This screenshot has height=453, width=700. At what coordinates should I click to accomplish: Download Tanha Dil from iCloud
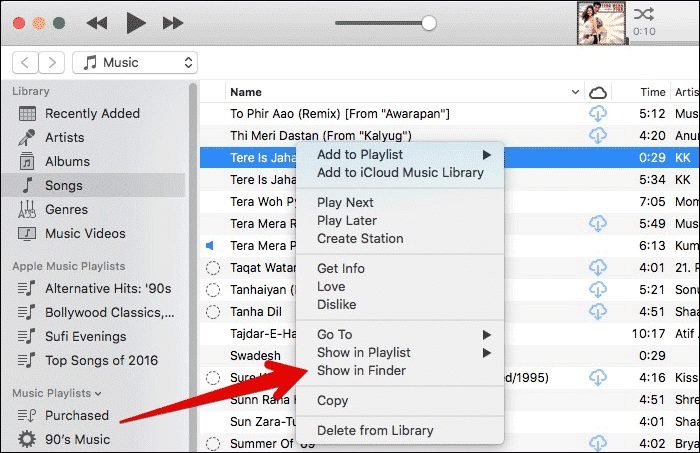pos(598,311)
